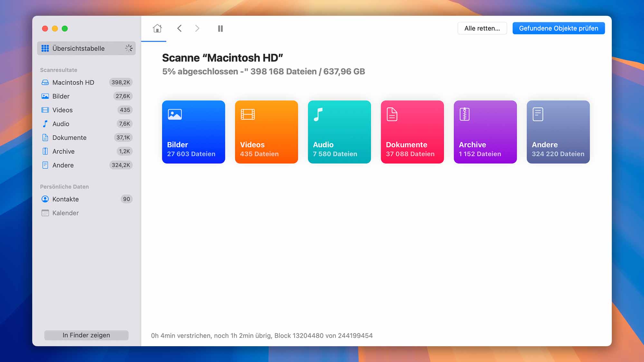Click '27 603 Dateien' on Bilder card

pyautogui.click(x=191, y=154)
